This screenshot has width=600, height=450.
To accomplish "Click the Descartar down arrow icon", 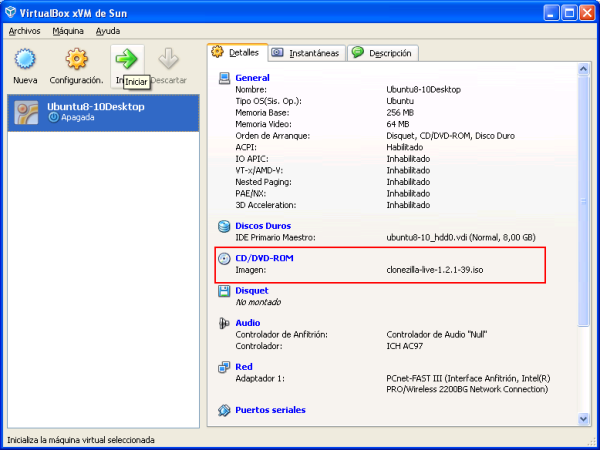I will 168,60.
